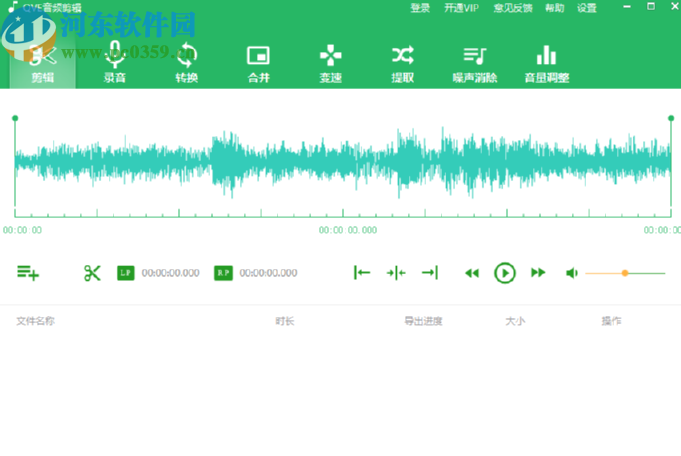Click the right selection handle on waveform
Viewport: 681px width, 456px height.
pos(671,118)
